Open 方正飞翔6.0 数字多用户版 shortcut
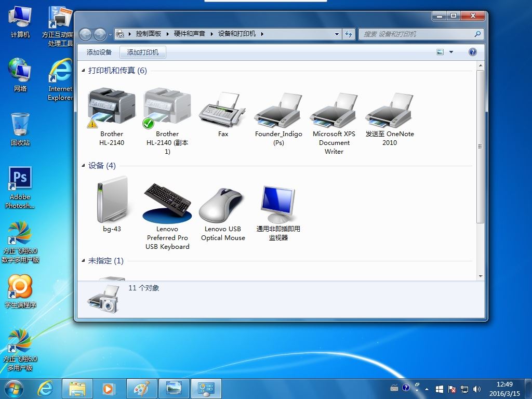Viewport: 532px width, 399px height. [x=20, y=242]
